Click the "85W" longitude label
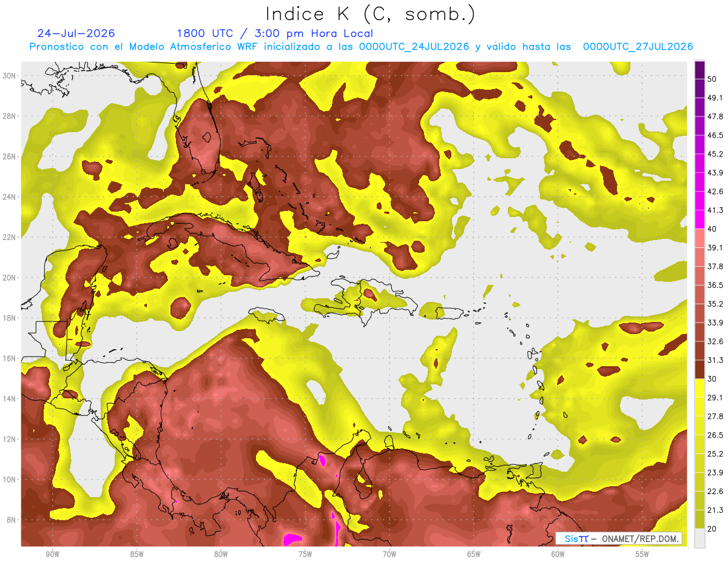This screenshot has width=728, height=562. pos(136,554)
